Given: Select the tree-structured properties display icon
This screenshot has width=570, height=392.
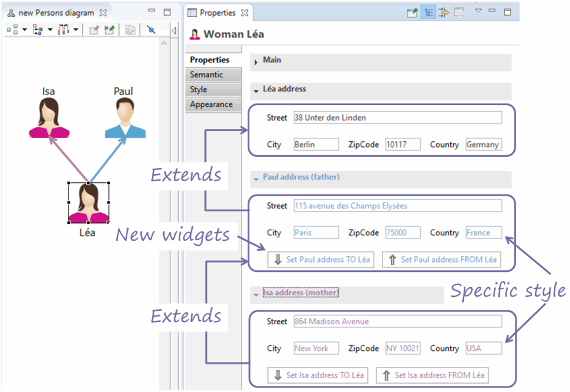Looking at the screenshot, I should point(429,12).
